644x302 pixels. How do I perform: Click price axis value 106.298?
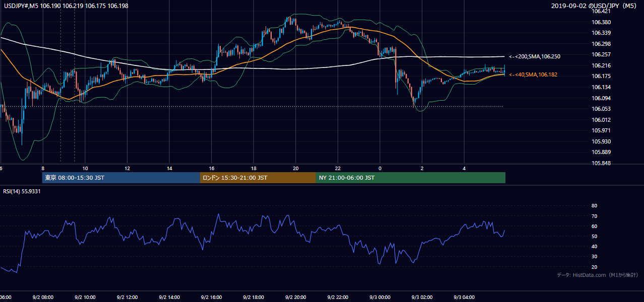point(600,44)
